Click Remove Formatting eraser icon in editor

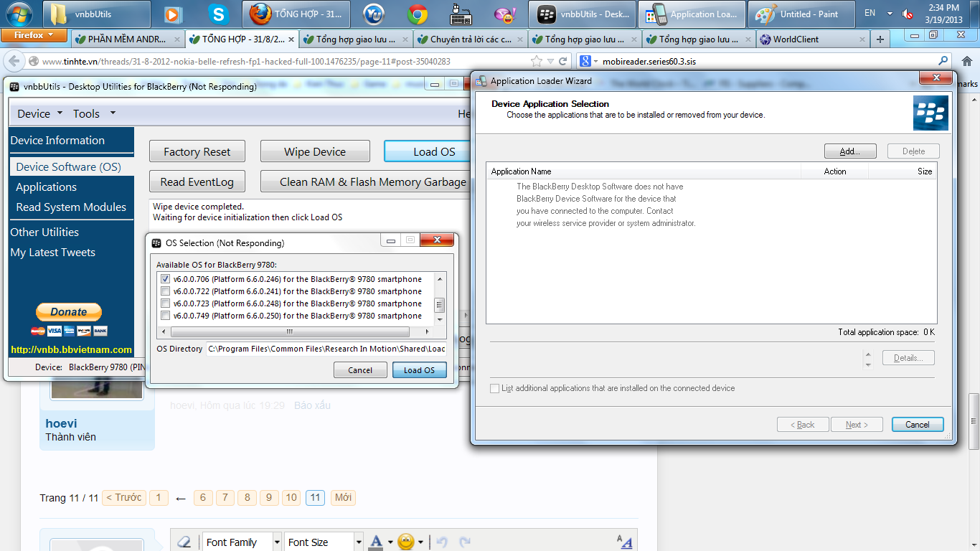point(184,542)
